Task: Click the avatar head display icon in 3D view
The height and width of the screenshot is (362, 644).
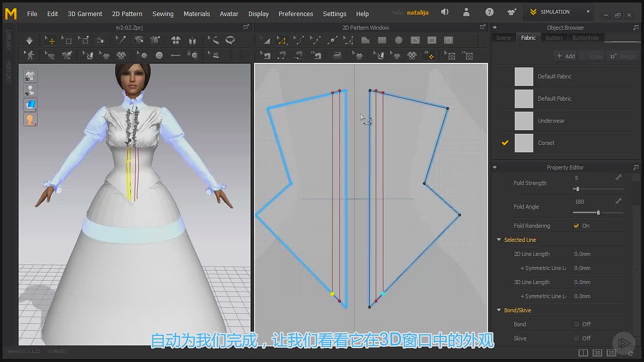Action: (x=30, y=120)
